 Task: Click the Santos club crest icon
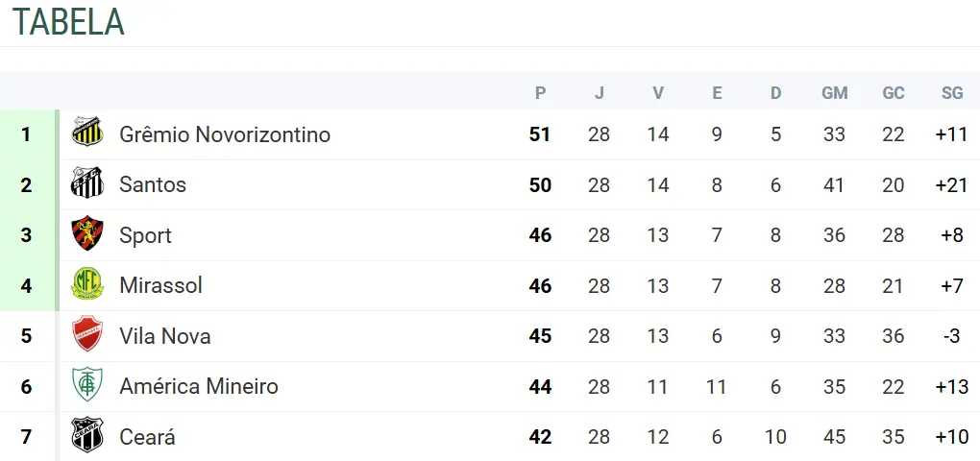[87, 184]
